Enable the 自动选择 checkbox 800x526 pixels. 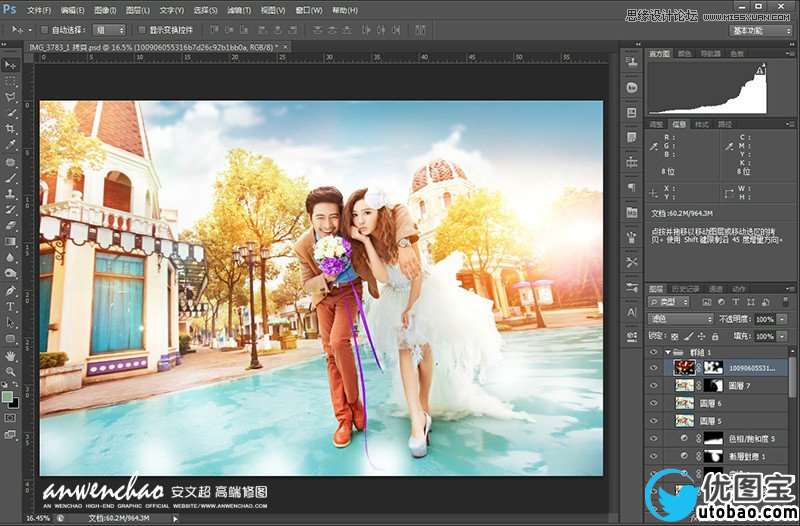44,30
